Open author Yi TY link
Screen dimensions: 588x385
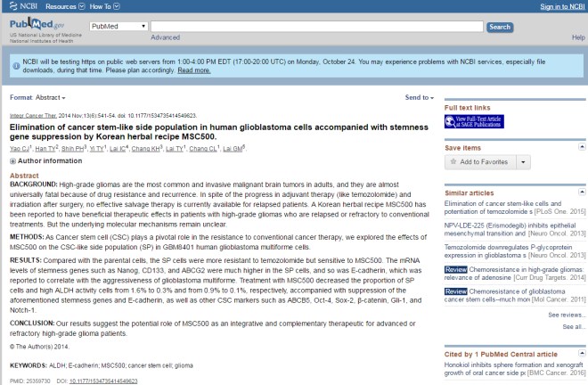coord(97,149)
